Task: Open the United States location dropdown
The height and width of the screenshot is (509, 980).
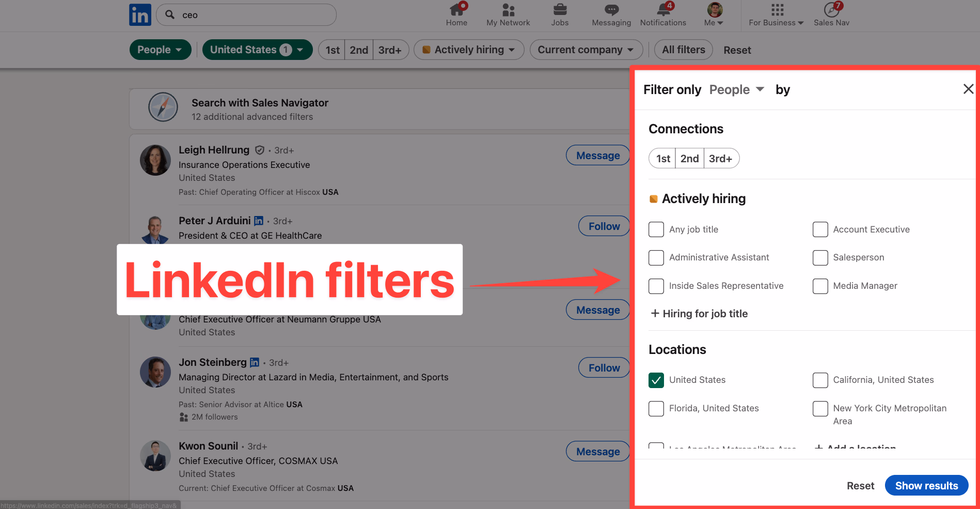Action: [x=257, y=50]
